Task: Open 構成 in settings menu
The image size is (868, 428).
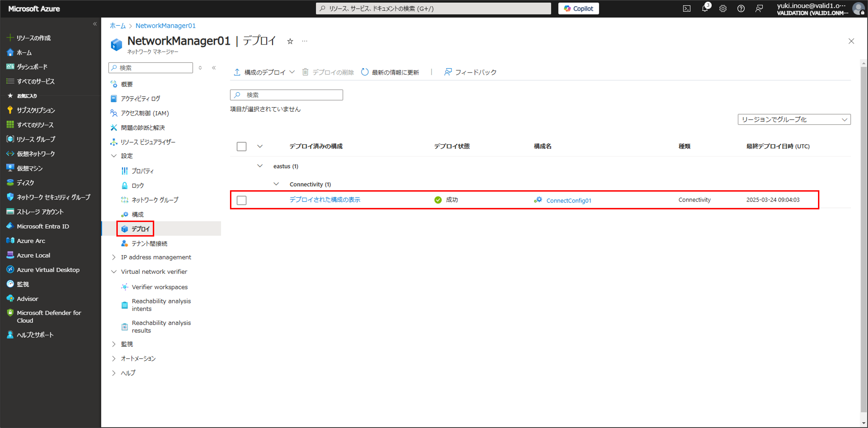Action: tap(132, 214)
